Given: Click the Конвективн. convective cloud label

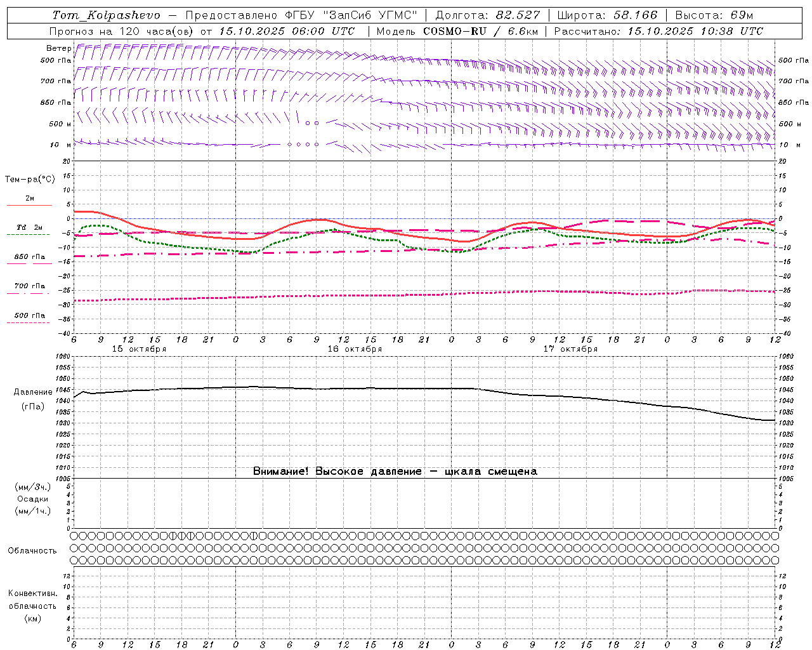Looking at the screenshot, I should click(33, 594).
